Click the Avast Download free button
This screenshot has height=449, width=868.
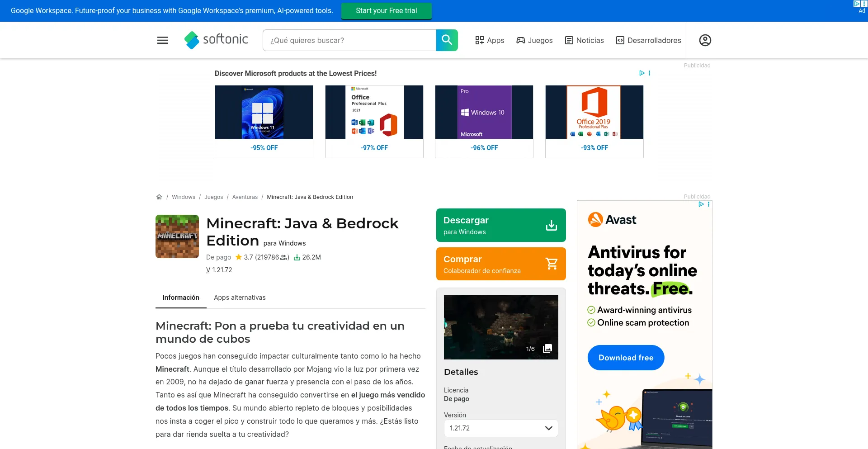626,357
